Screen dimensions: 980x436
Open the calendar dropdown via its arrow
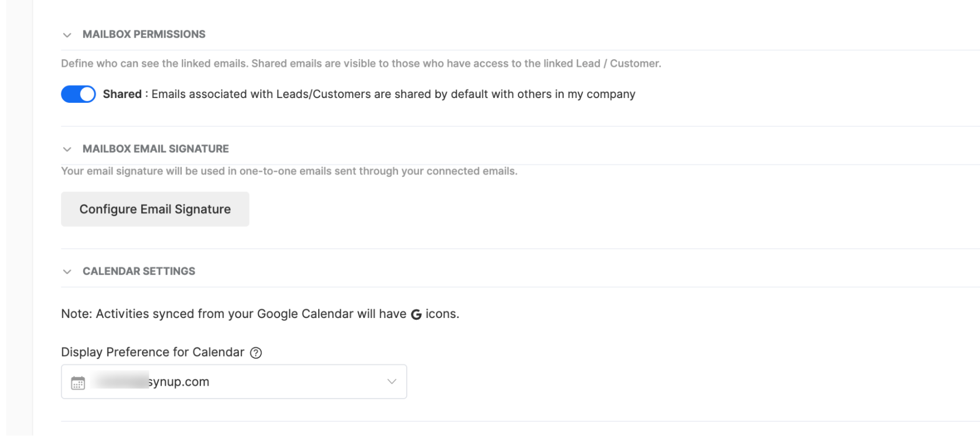tap(392, 382)
